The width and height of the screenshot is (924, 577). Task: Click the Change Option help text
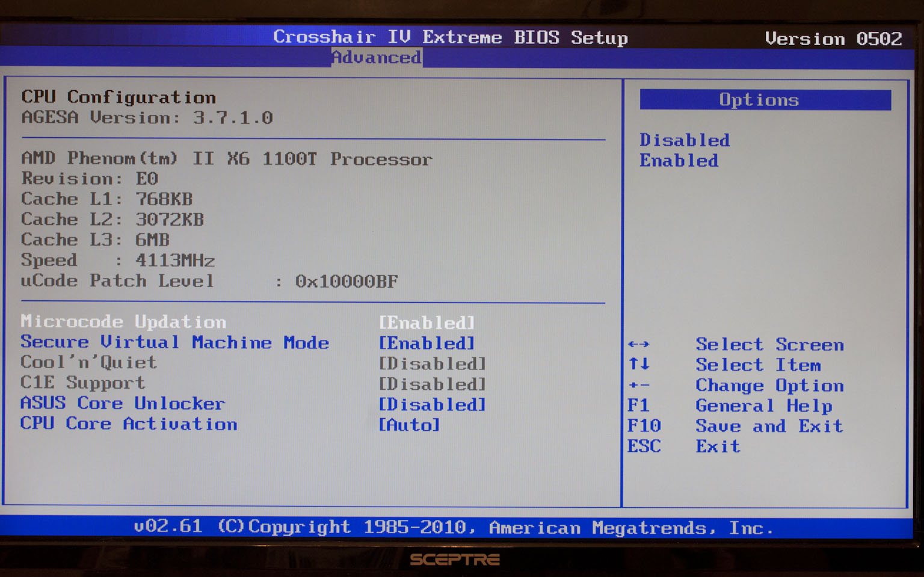(770, 386)
